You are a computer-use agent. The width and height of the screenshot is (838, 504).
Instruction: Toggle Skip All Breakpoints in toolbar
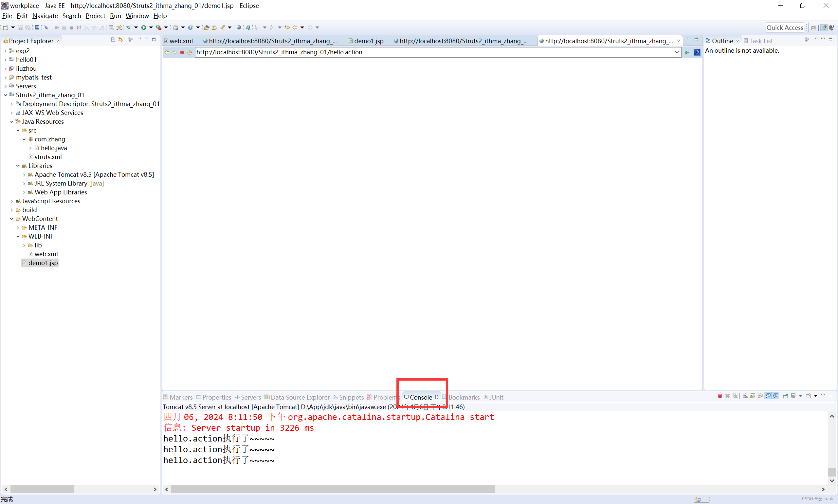pyautogui.click(x=46, y=27)
